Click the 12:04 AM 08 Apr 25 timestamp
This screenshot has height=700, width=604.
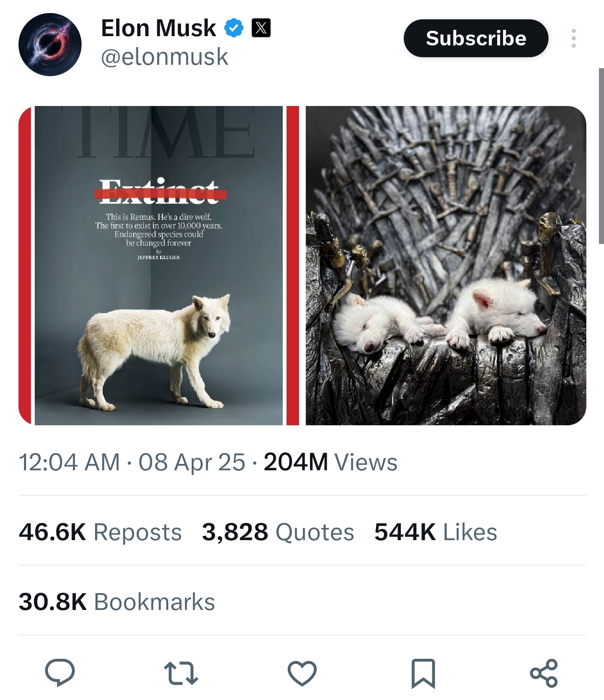pos(132,462)
